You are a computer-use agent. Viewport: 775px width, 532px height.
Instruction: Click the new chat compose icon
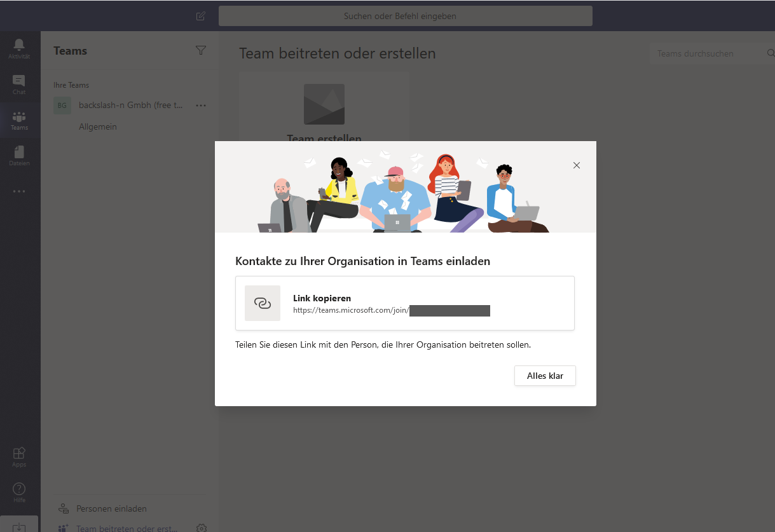(201, 16)
